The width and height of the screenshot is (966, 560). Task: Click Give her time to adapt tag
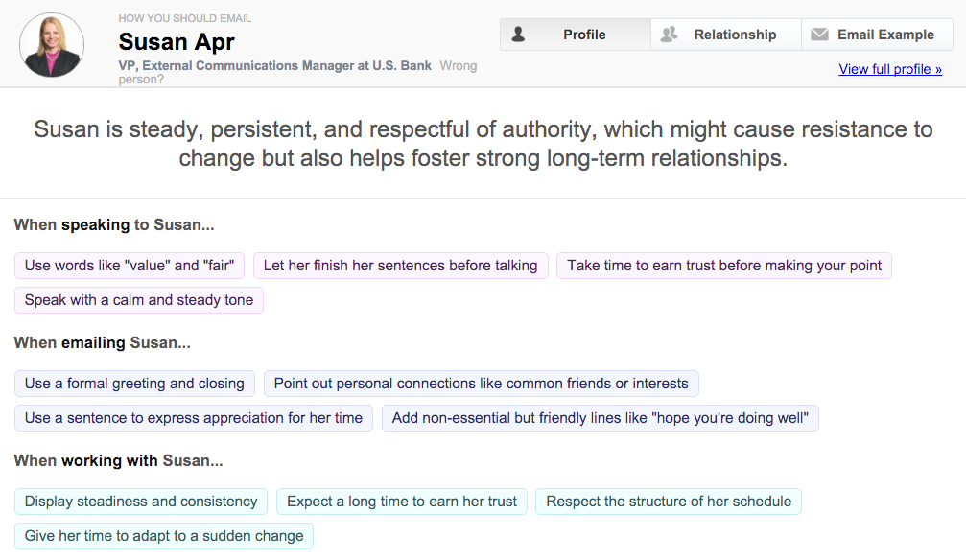click(x=164, y=536)
